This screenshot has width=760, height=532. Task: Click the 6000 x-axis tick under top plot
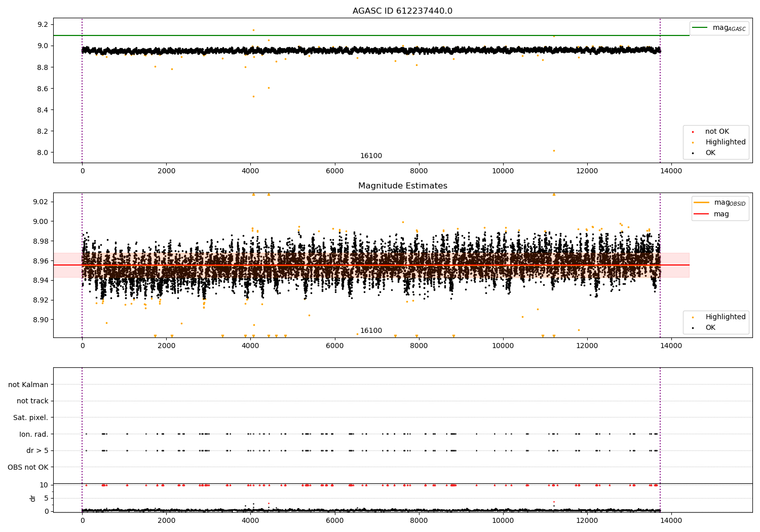click(335, 171)
